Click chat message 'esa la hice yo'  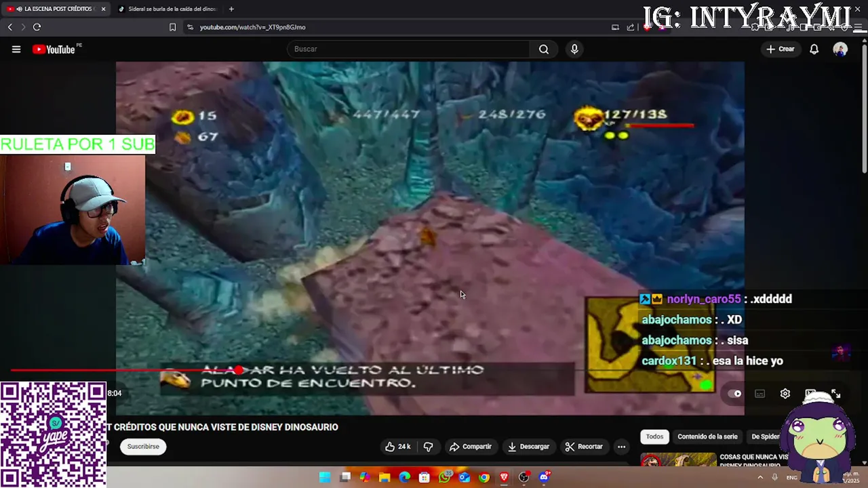pos(747,361)
